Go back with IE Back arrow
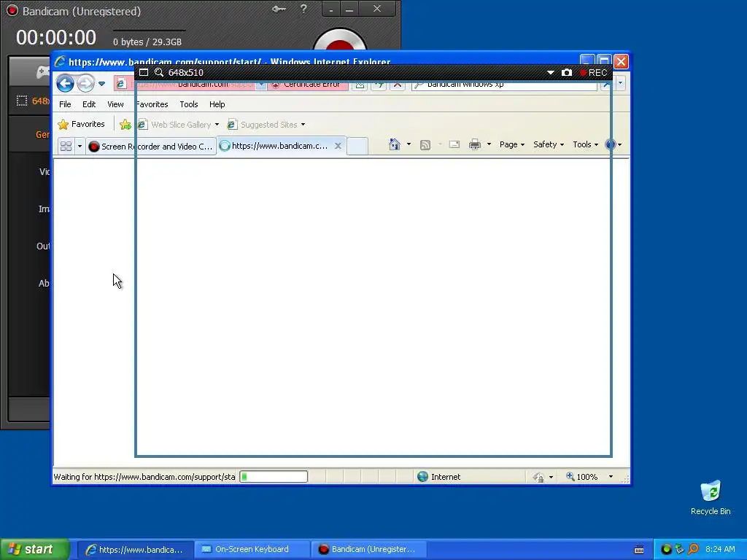This screenshot has height=560, width=747. coord(65,83)
